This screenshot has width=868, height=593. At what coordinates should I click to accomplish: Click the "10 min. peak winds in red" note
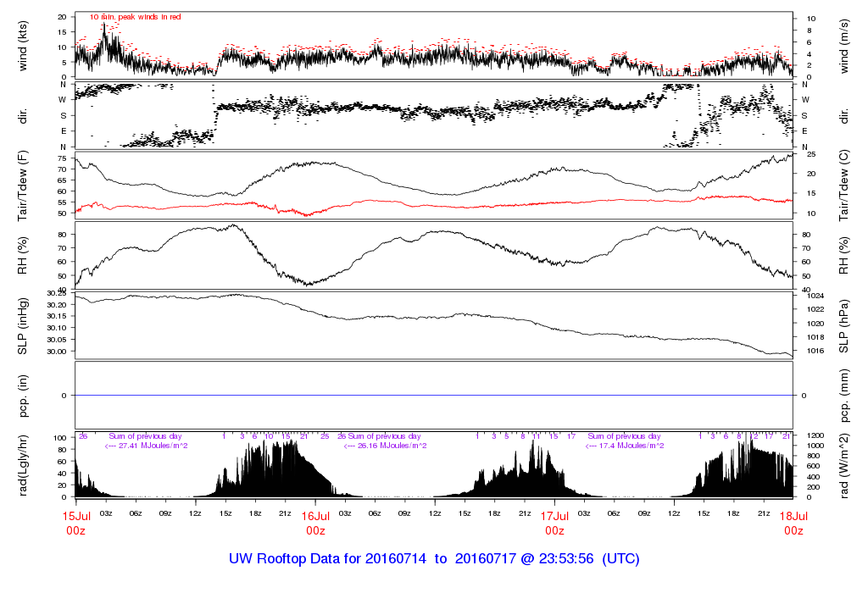pos(135,17)
